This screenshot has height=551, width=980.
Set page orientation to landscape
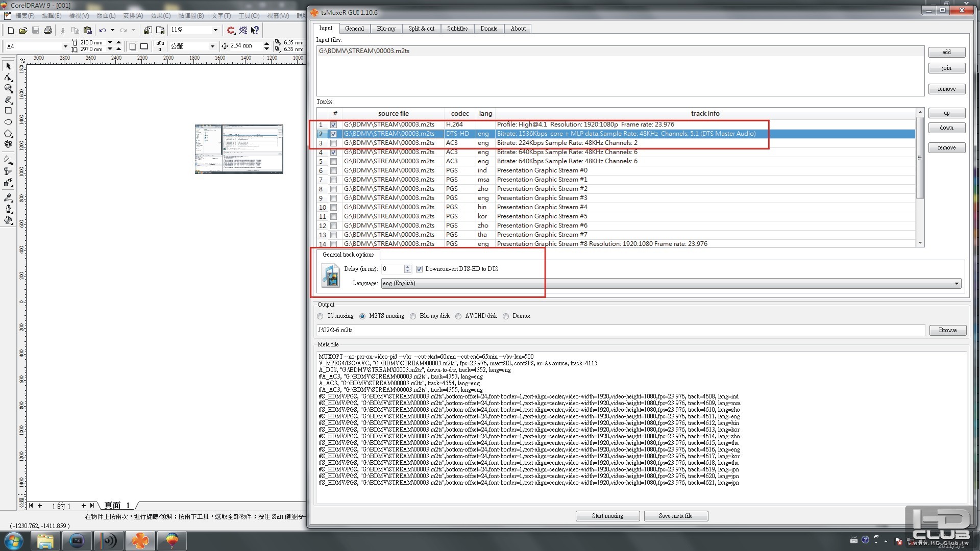tap(144, 46)
